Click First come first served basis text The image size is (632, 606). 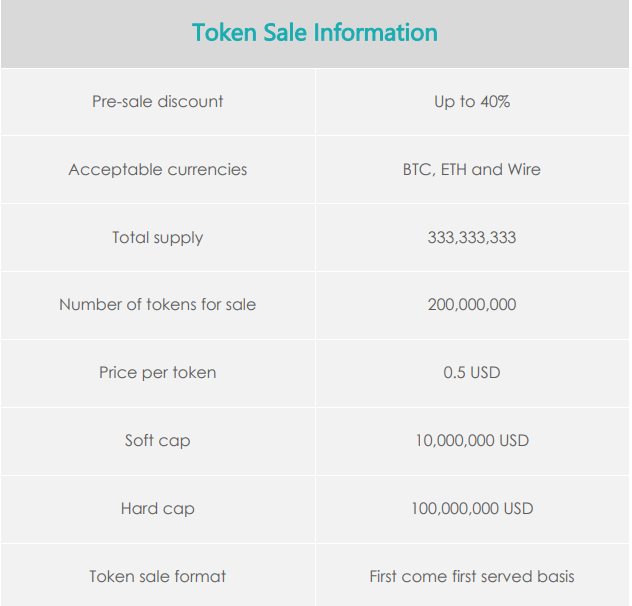tap(472, 577)
